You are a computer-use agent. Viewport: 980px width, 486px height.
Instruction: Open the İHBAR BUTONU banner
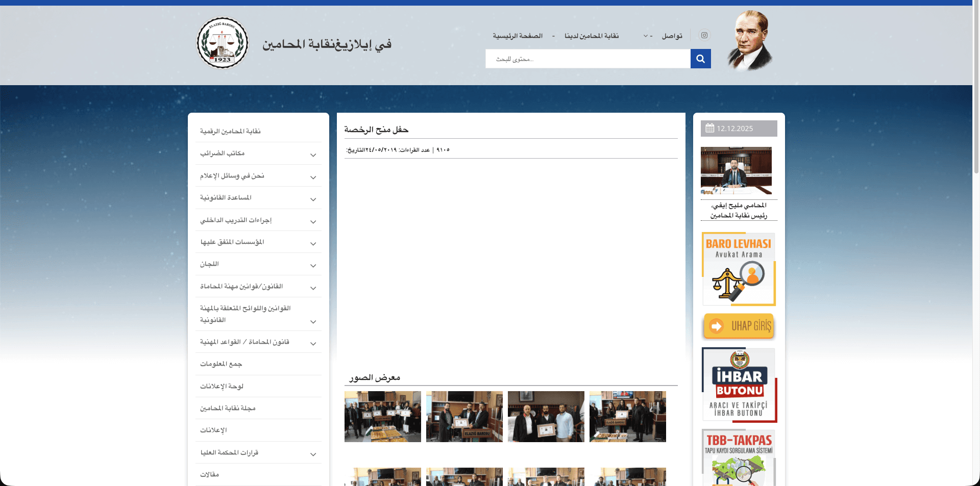click(739, 385)
